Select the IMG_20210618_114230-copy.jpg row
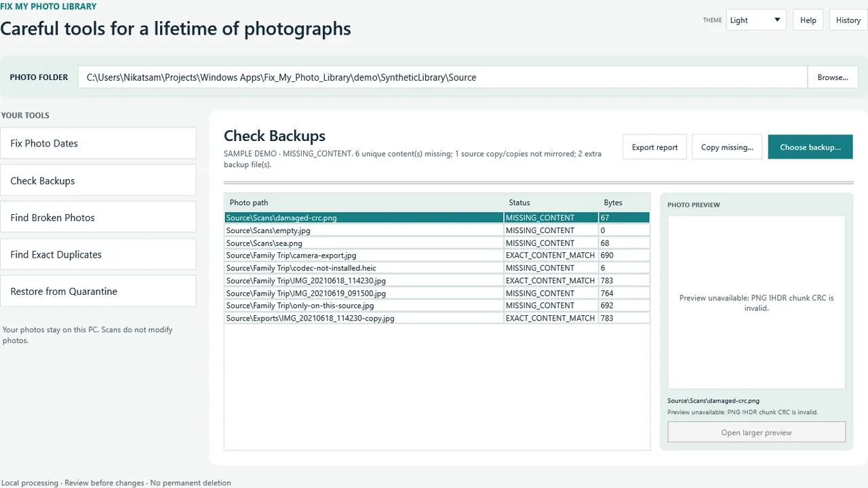Screen dimensions: 868x488 [x=437, y=318]
